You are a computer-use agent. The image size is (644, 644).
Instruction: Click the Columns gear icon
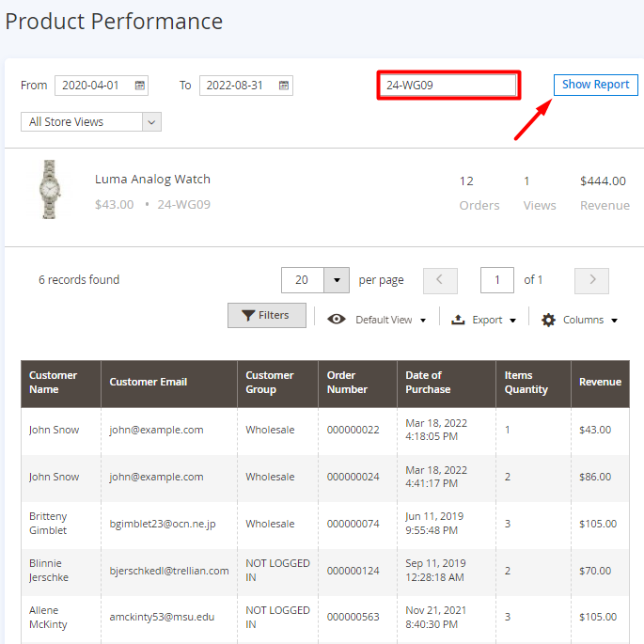[x=548, y=320]
